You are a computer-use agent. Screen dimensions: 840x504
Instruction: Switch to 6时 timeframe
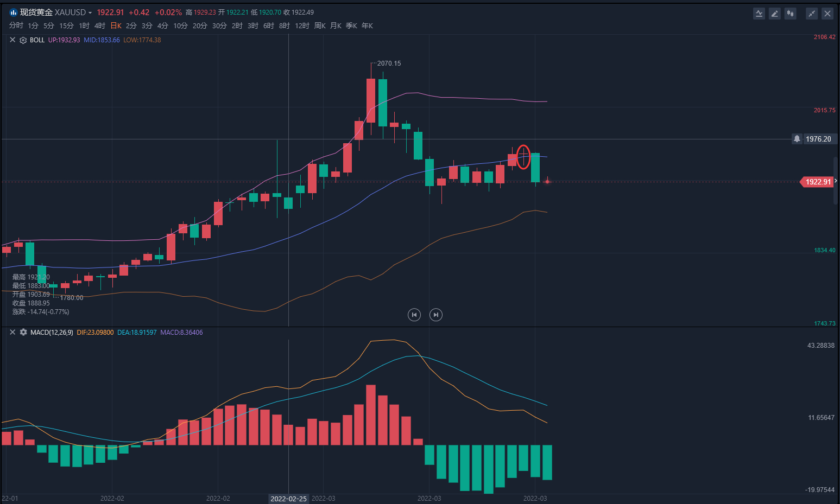[x=269, y=25]
